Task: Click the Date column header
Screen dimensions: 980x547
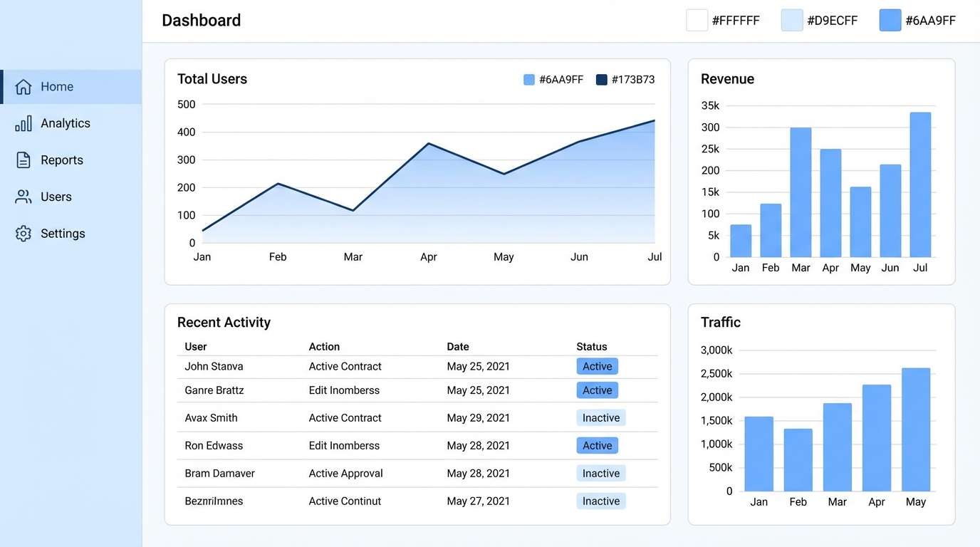Action: coord(458,347)
